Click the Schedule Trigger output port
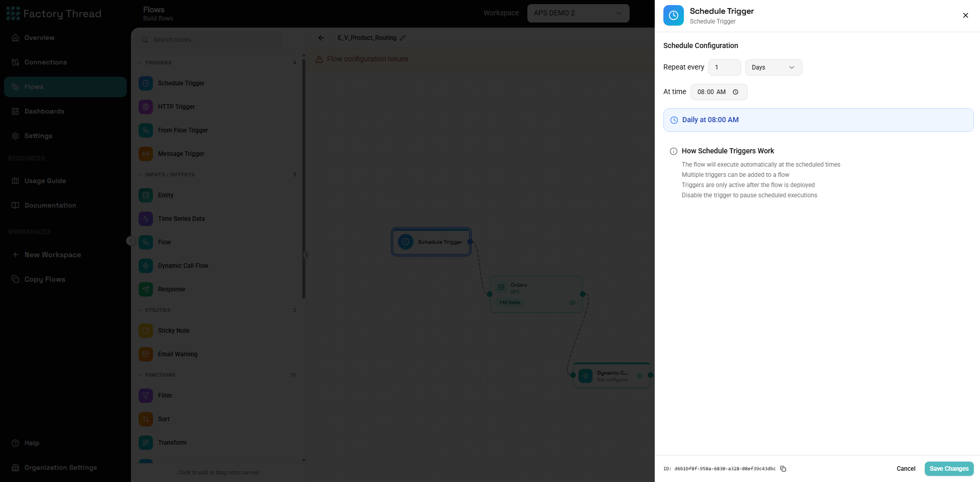 pos(470,242)
